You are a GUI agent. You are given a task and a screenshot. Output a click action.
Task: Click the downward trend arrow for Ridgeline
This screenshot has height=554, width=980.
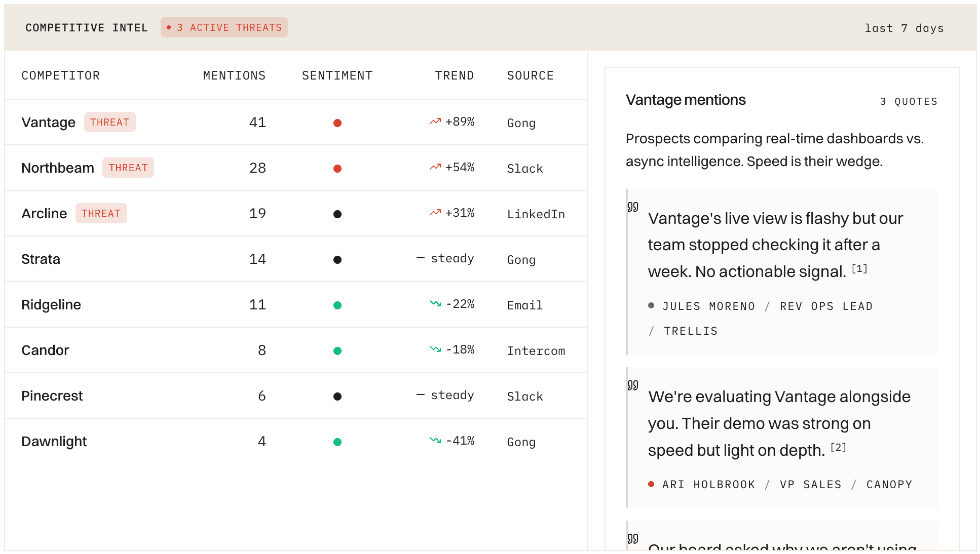point(435,304)
